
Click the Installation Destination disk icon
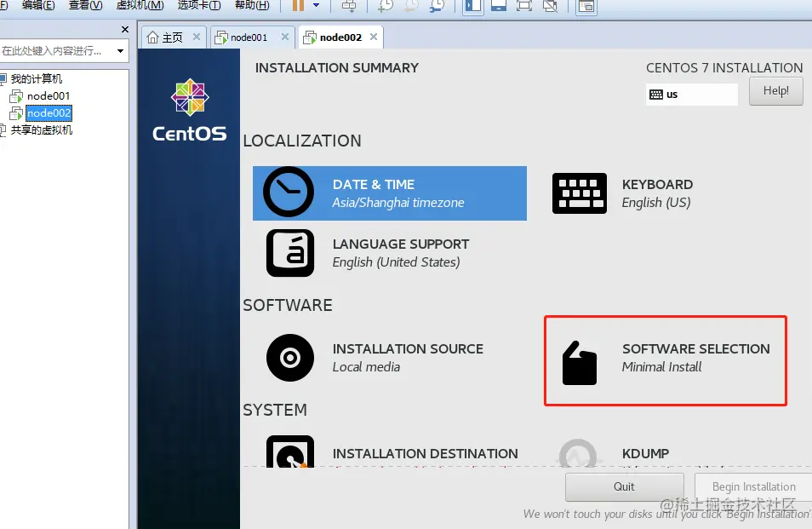click(290, 451)
